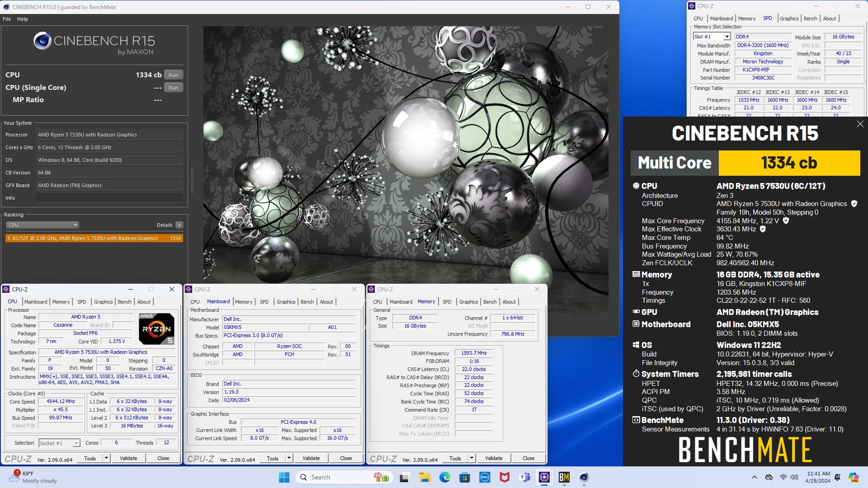The width and height of the screenshot is (868, 488).
Task: Click the verified shield beside Max Core Frequency
Action: [786, 221]
